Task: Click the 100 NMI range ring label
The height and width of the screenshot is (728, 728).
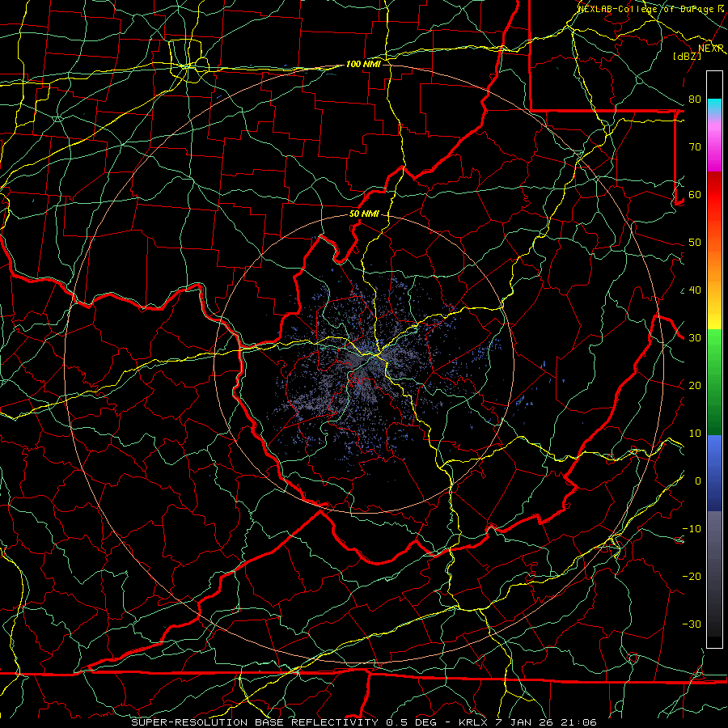Action: click(x=363, y=64)
